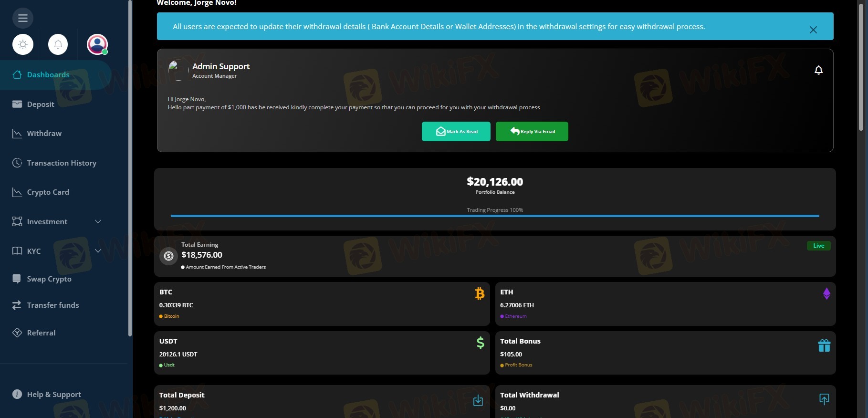
Task: Open Help & Support
Action: click(54, 395)
